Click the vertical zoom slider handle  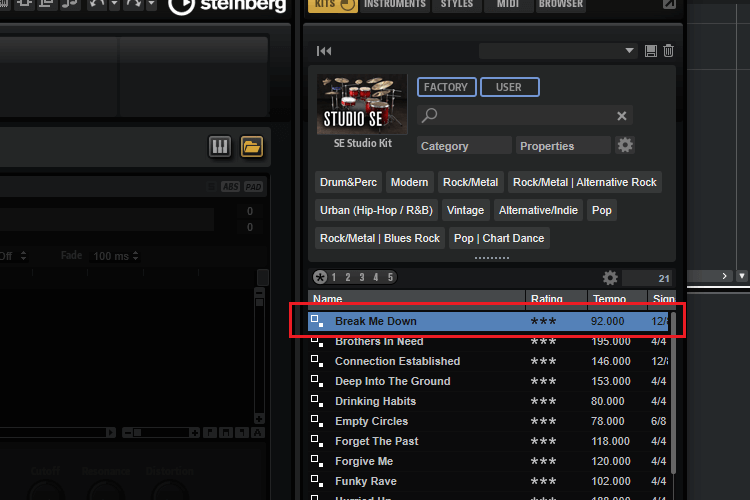tap(259, 302)
